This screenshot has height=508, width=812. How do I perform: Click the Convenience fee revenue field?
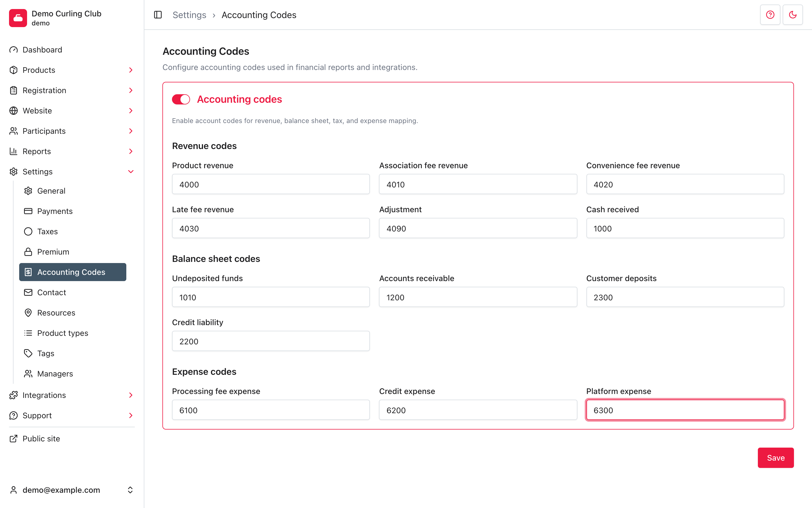tap(685, 184)
